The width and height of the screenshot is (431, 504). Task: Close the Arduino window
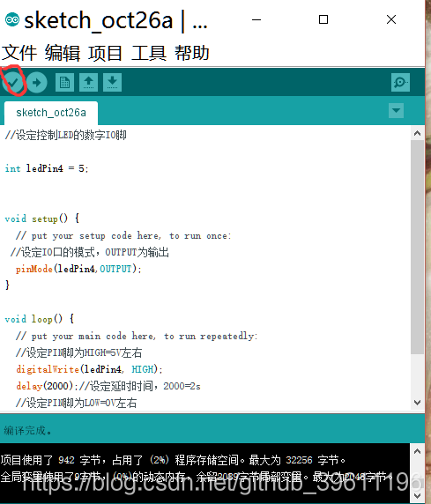click(391, 19)
